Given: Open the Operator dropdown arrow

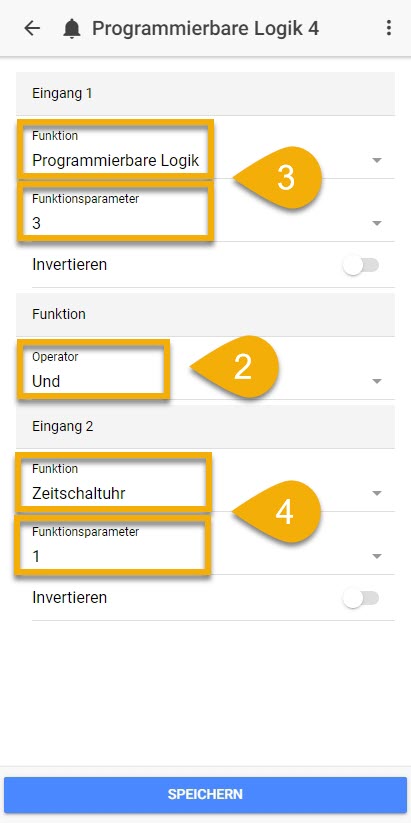Looking at the screenshot, I should (x=376, y=382).
